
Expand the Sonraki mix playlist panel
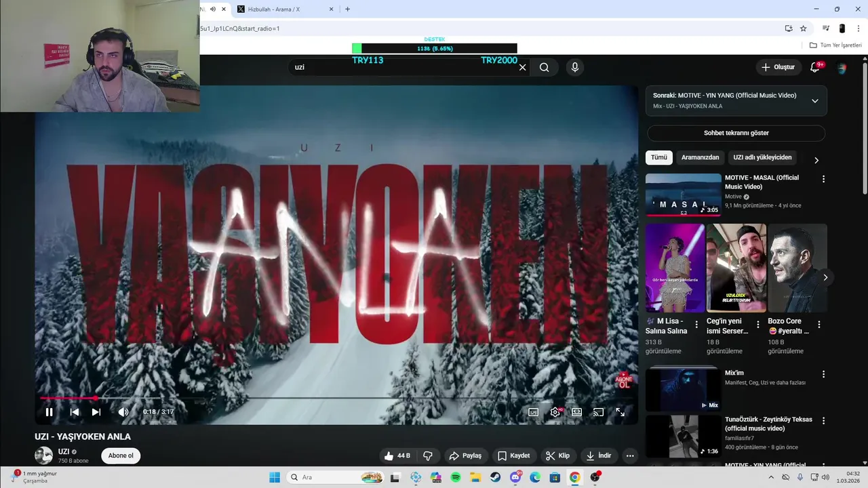click(815, 101)
